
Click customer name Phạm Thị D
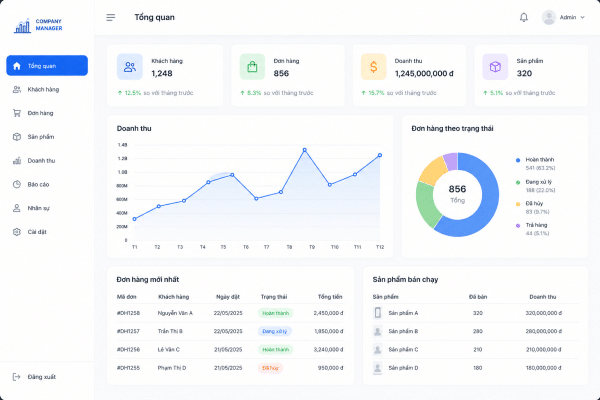[x=172, y=368]
